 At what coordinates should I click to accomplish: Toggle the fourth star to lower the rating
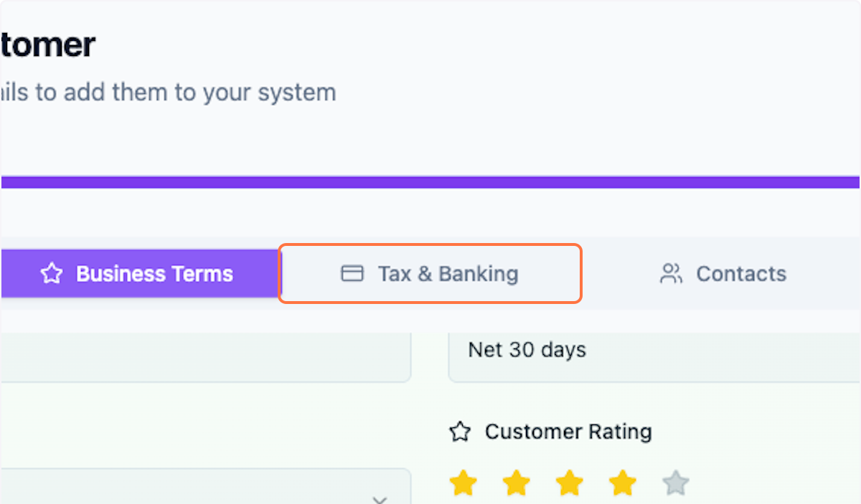621,482
